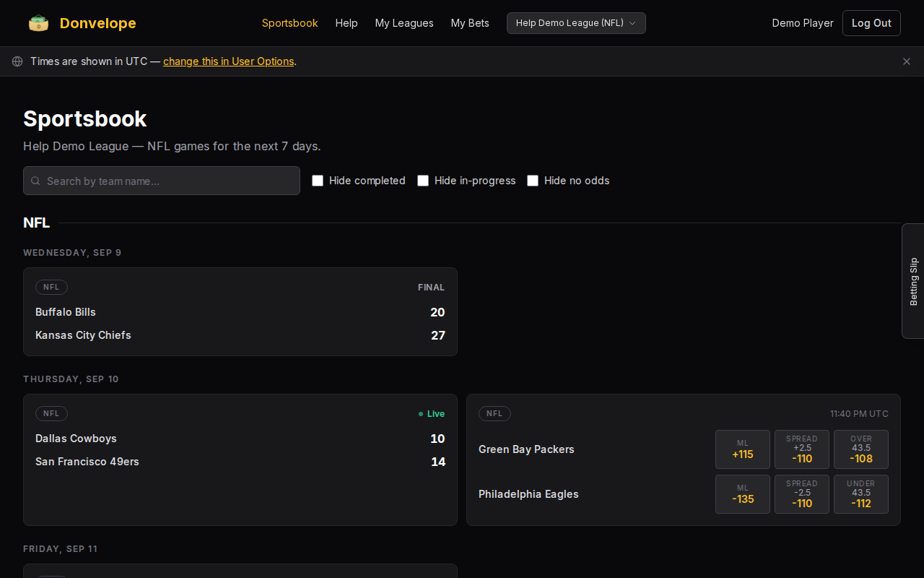Click the Donvelope brand name link
The width and height of the screenshot is (924, 578).
click(x=98, y=23)
